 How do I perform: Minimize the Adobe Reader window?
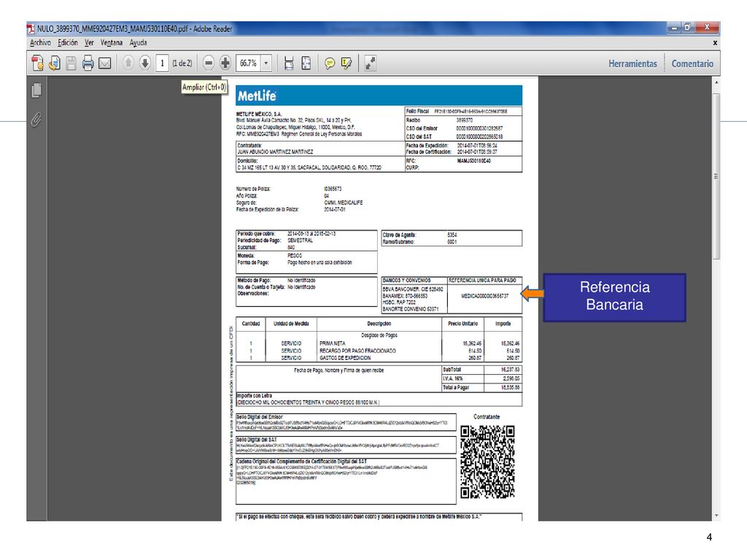[674, 28]
